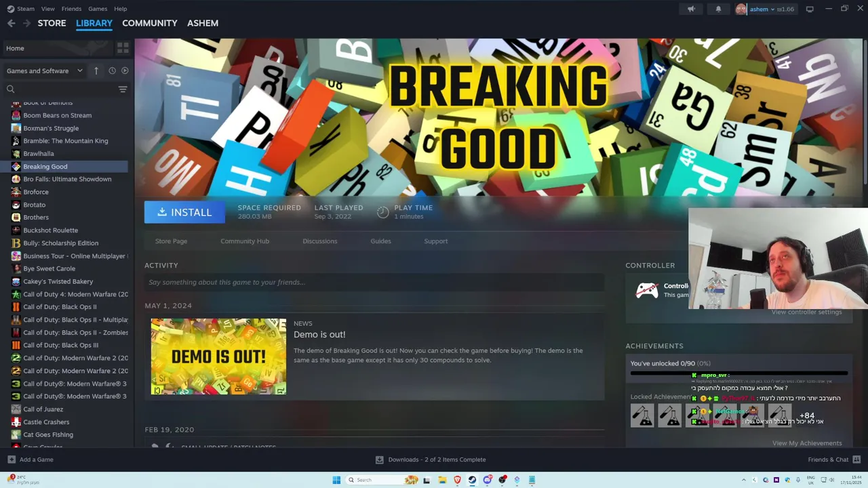Switch to the STORE tab
This screenshot has width=868, height=488.
[x=52, y=23]
